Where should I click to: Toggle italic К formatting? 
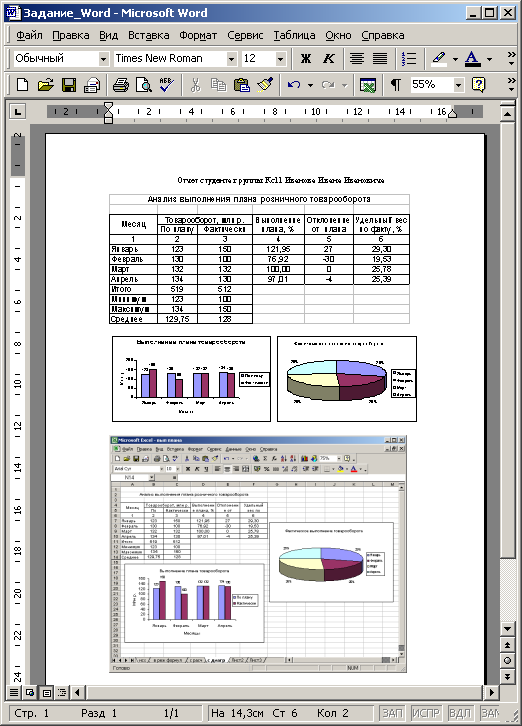[328, 59]
